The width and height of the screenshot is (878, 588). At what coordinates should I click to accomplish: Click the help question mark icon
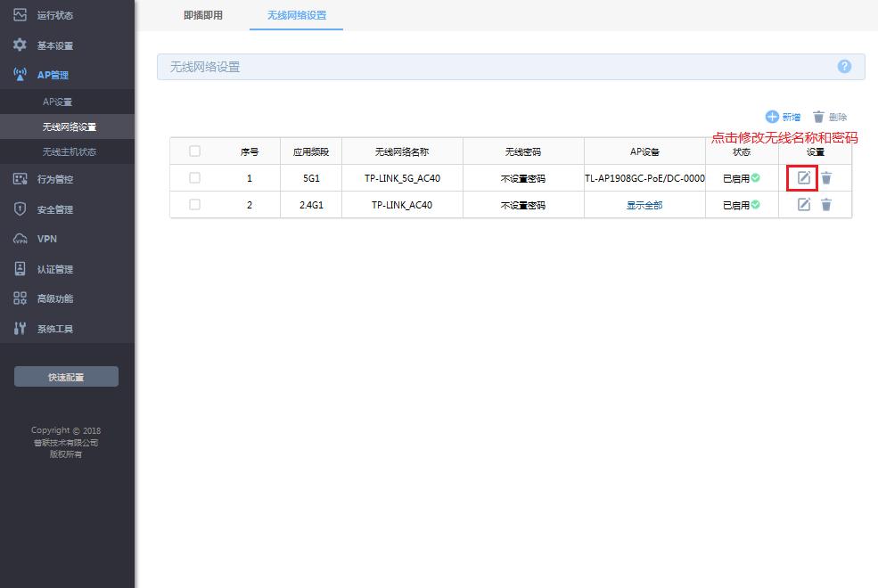click(x=842, y=66)
